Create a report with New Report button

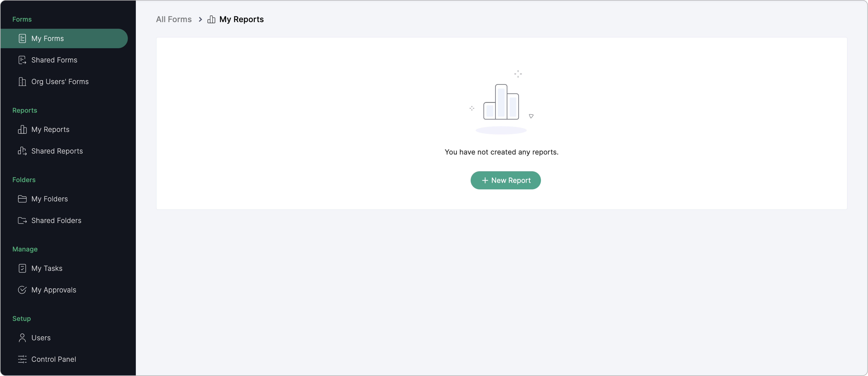tap(505, 180)
